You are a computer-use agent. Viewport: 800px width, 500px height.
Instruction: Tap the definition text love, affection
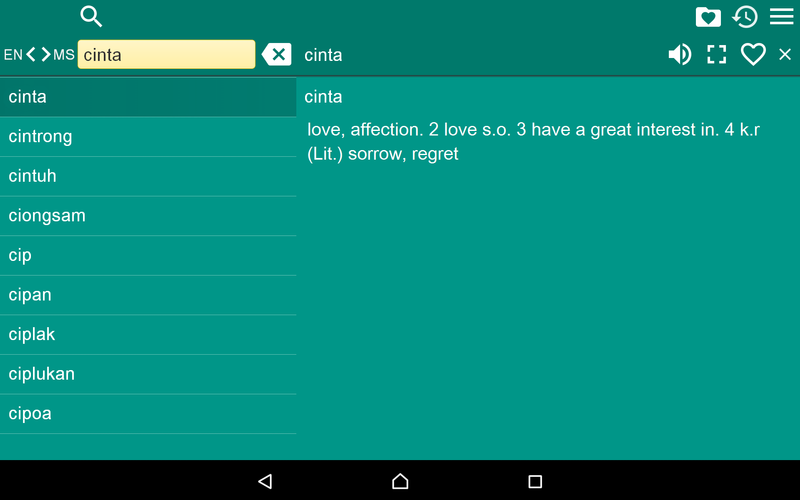pos(365,130)
